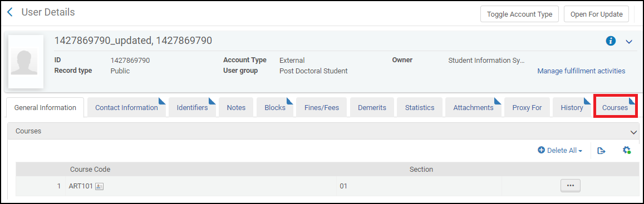Sort by the Section column header

(x=421, y=169)
